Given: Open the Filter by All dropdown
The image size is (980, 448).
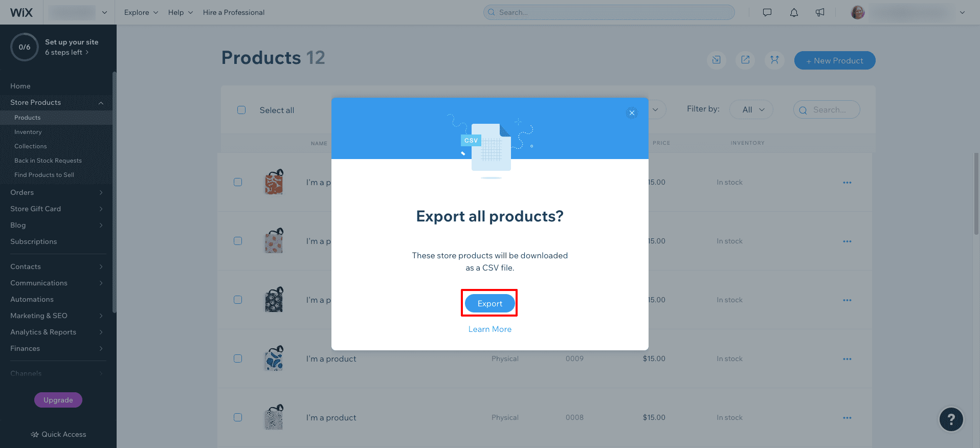Looking at the screenshot, I should (x=751, y=109).
